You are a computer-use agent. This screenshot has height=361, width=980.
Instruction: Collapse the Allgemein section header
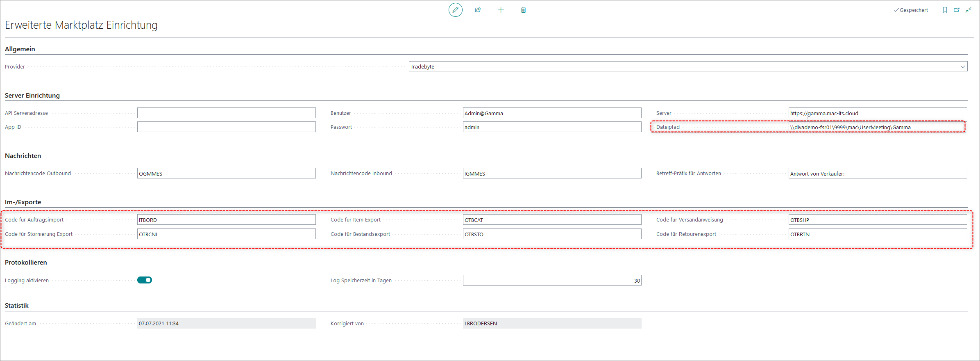(20, 49)
